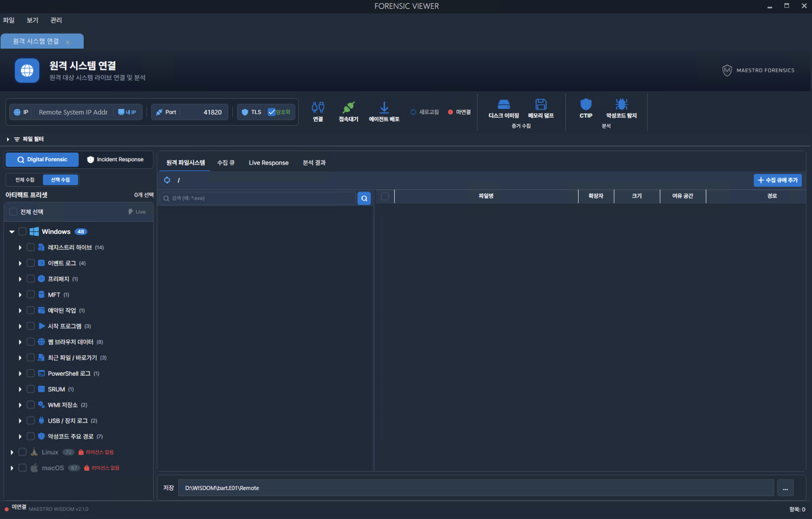Click the 에이전트 배포 download icon
The height and width of the screenshot is (519, 812).
click(x=384, y=107)
